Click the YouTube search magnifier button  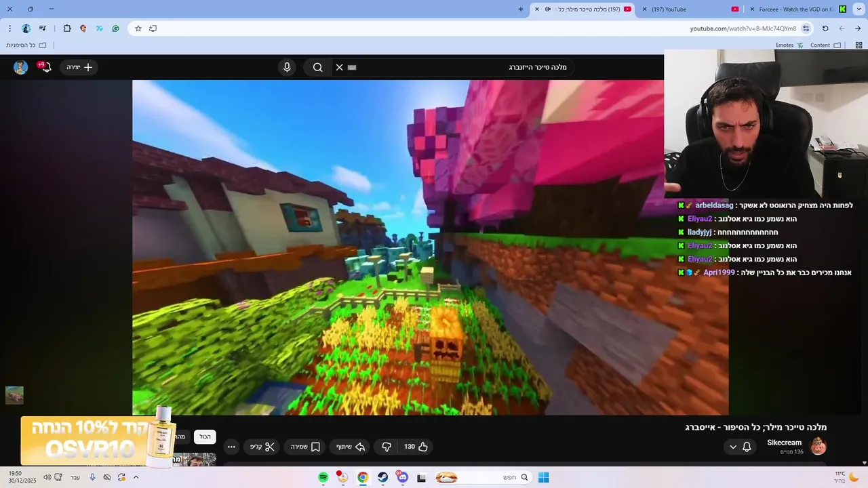click(x=317, y=67)
